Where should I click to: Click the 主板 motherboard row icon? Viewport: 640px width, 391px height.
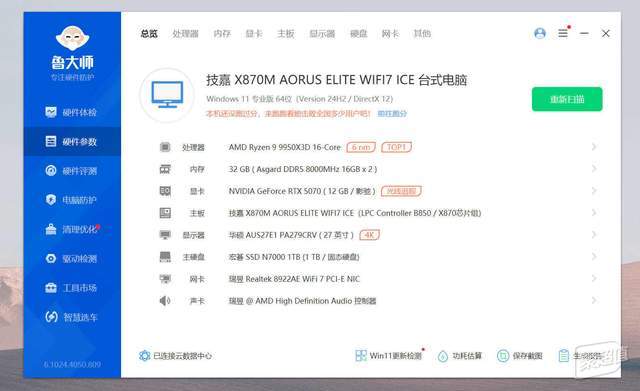pos(165,213)
